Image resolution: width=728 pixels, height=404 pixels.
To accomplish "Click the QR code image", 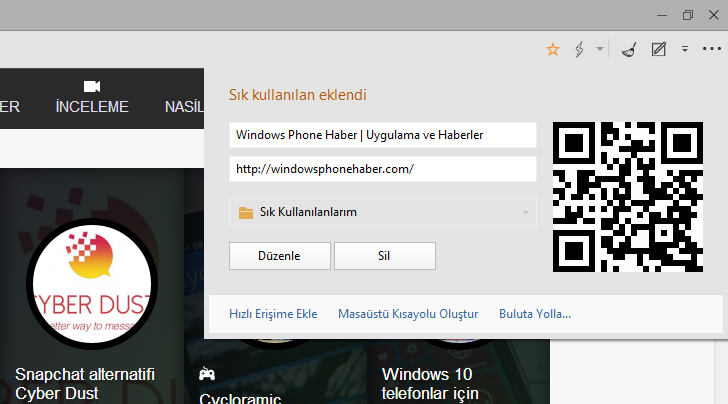I will click(628, 197).
